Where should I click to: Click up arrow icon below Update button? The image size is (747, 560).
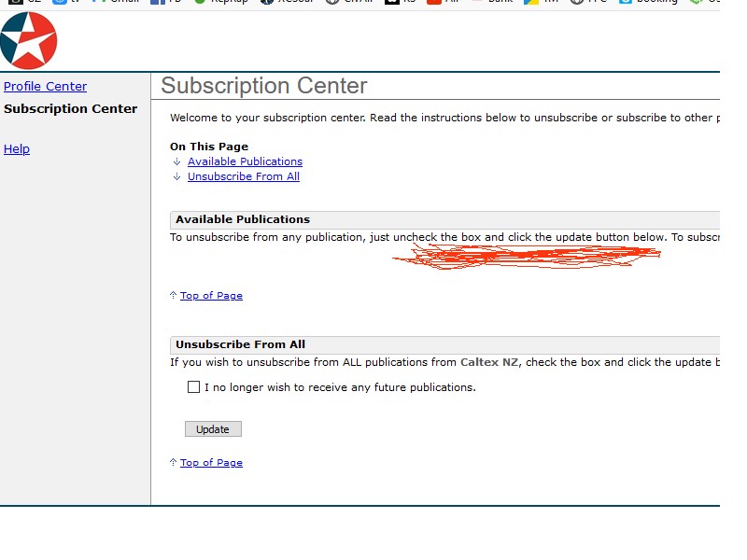[173, 463]
